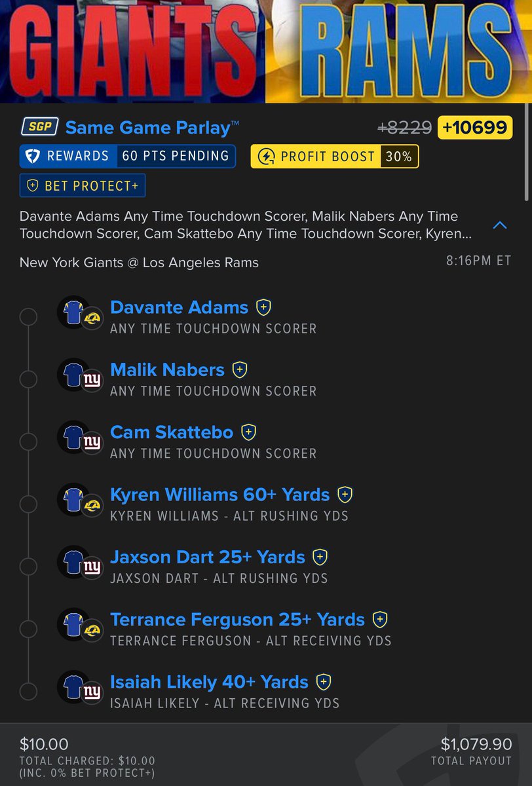Click the lightning bolt Profit Boost icon
The width and height of the screenshot is (532, 786).
pos(266,157)
